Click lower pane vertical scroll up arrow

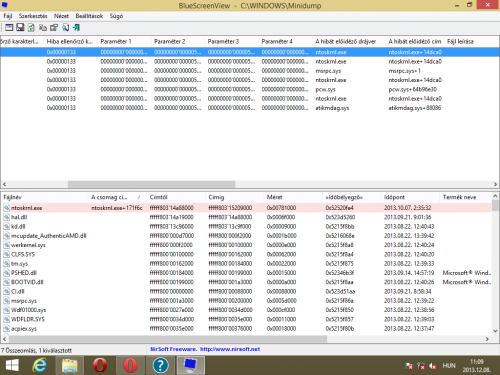495,196
